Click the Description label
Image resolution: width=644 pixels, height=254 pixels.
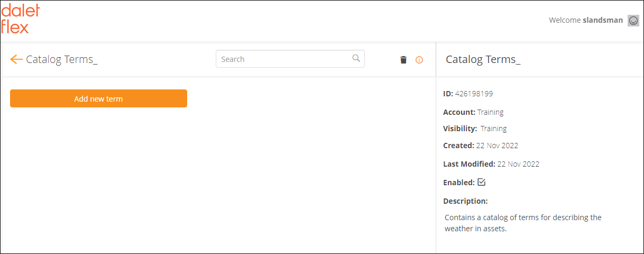click(x=465, y=201)
